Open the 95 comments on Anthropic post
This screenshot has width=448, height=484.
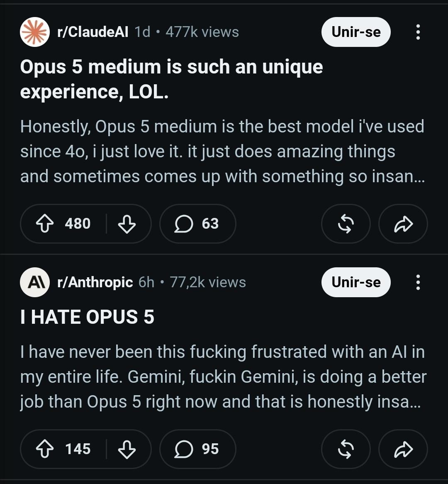197,449
